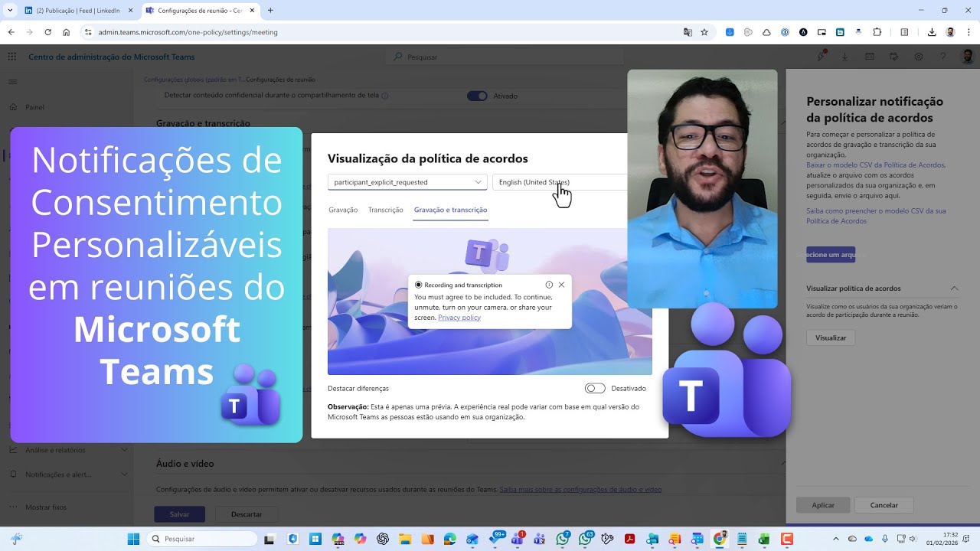Close the Recording and transcription notification card
Screen dimensions: 980x551
click(x=561, y=285)
